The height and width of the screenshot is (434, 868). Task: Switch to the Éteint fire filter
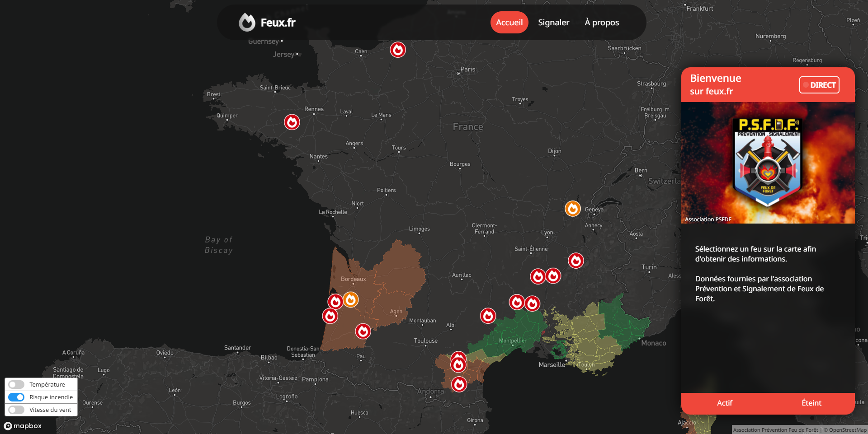[x=811, y=403]
